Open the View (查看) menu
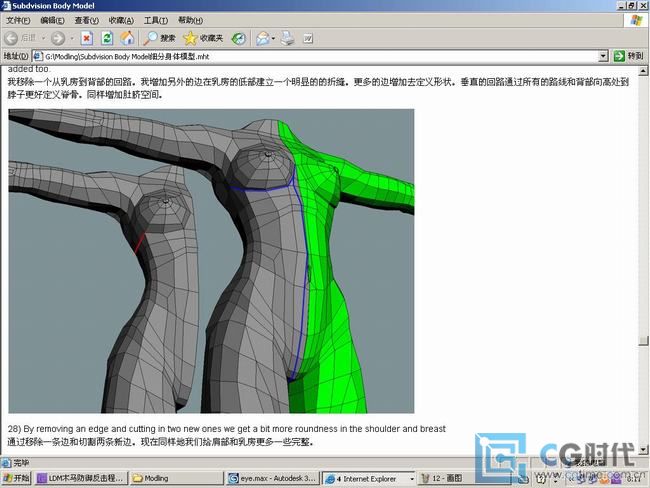The image size is (650, 488). pos(86,20)
